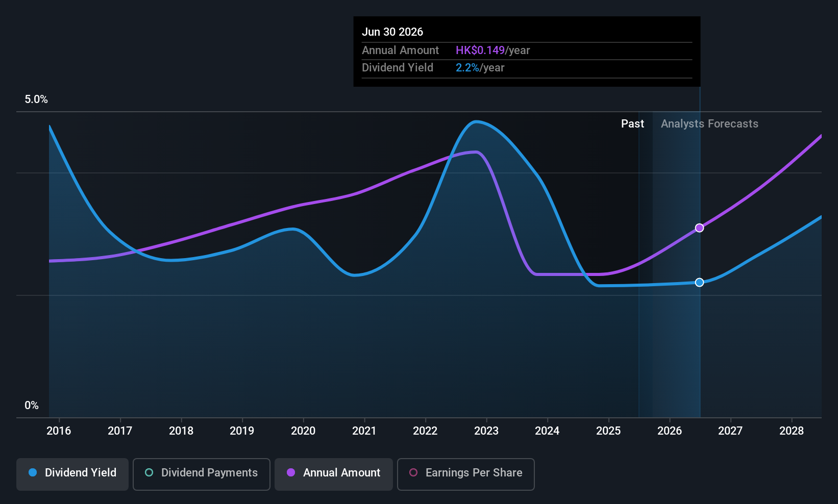The height and width of the screenshot is (504, 838).
Task: Click the blue Dividend Yield data point marker
Action: coord(700,283)
